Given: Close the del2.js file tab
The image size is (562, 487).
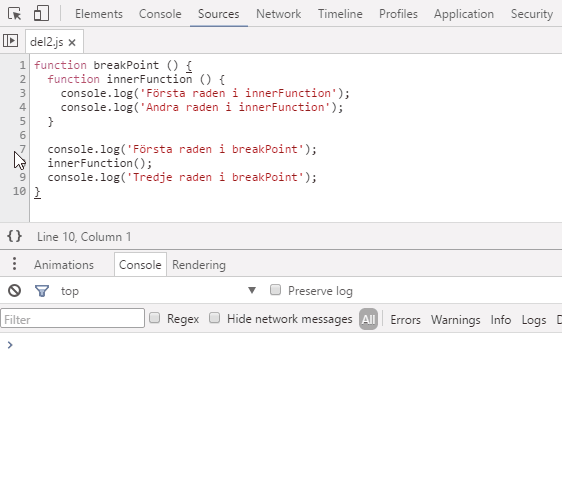Looking at the screenshot, I should click(72, 43).
